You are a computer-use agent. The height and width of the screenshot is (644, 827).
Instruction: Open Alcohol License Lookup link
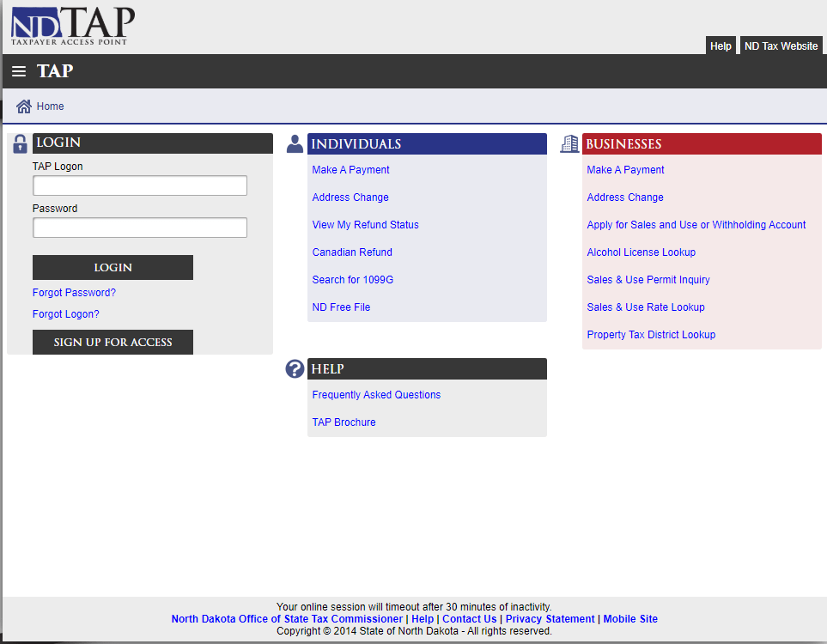(x=641, y=252)
